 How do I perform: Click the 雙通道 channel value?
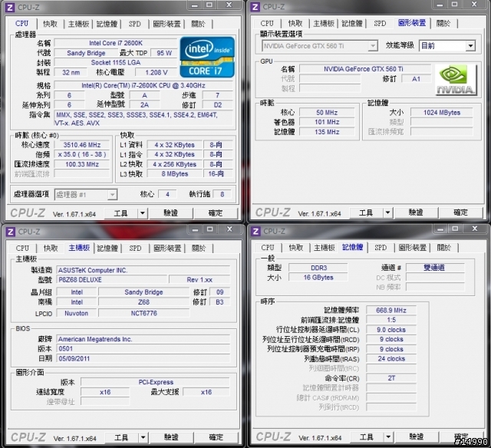coord(435,268)
